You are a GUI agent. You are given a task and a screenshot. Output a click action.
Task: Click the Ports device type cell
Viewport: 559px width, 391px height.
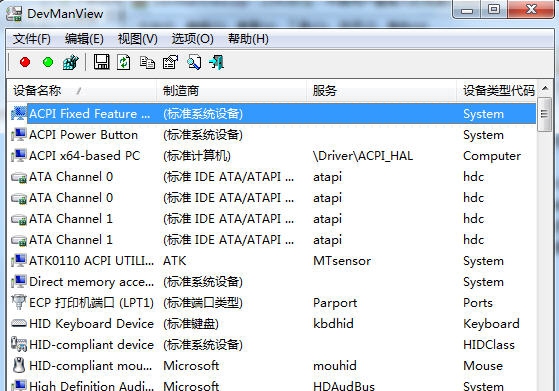[x=478, y=303]
